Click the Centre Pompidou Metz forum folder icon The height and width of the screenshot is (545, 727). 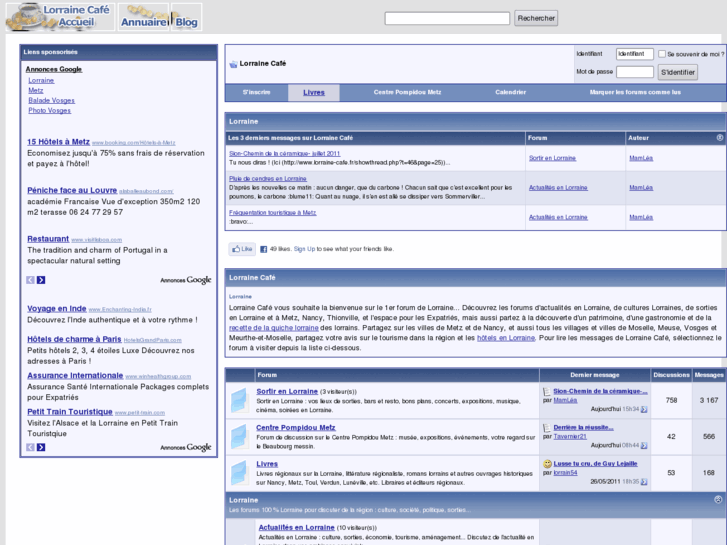tap(240, 437)
